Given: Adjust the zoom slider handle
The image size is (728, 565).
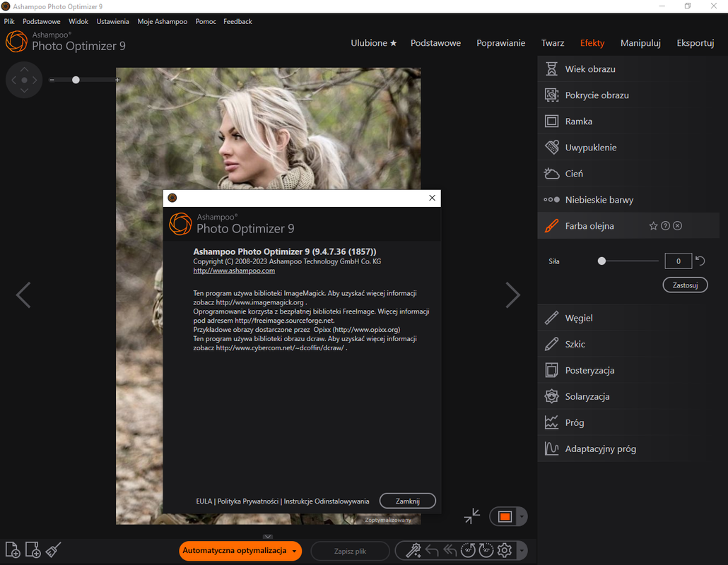Looking at the screenshot, I should coord(76,80).
